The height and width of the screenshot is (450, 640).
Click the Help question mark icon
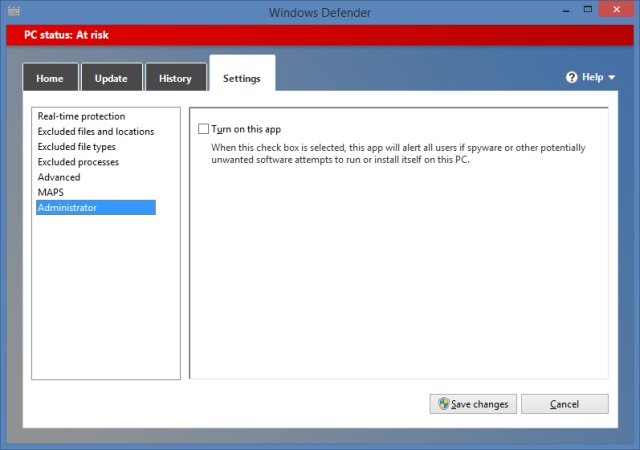(x=572, y=77)
